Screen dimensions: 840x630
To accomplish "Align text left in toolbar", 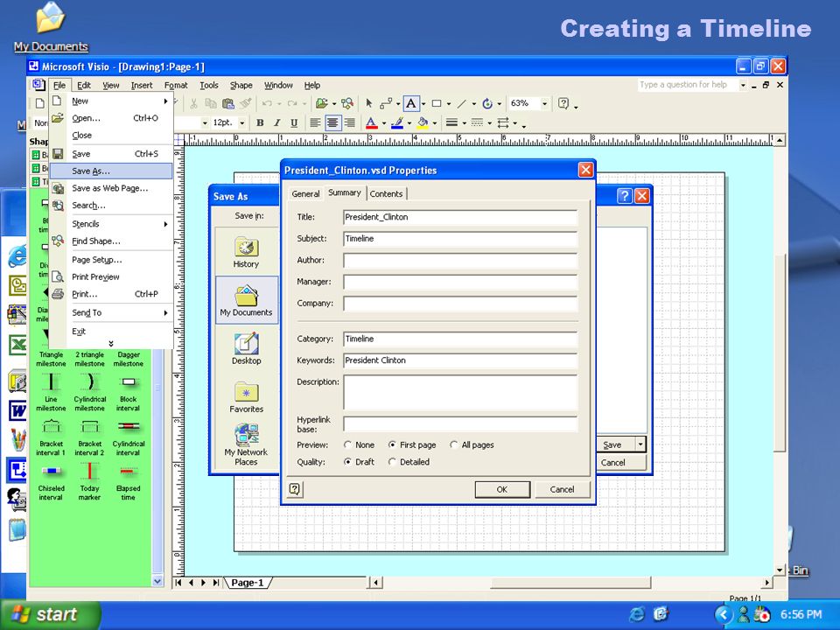I will (316, 122).
